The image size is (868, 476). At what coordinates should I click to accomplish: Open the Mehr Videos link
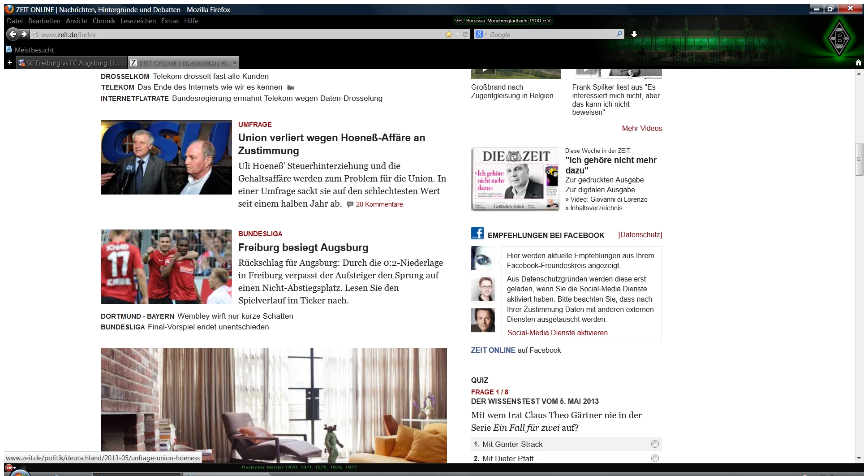pyautogui.click(x=641, y=129)
